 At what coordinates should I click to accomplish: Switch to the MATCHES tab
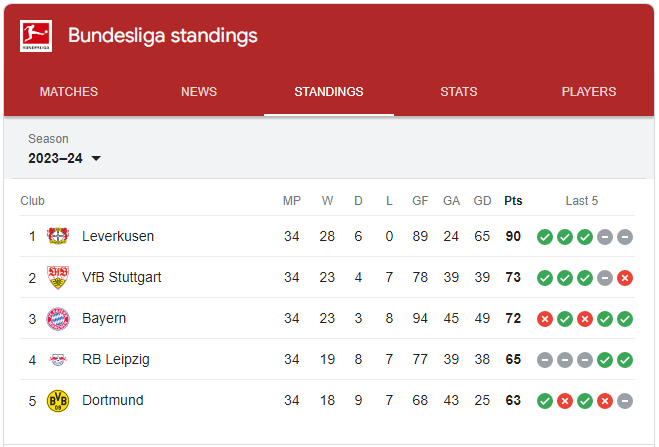[x=69, y=92]
